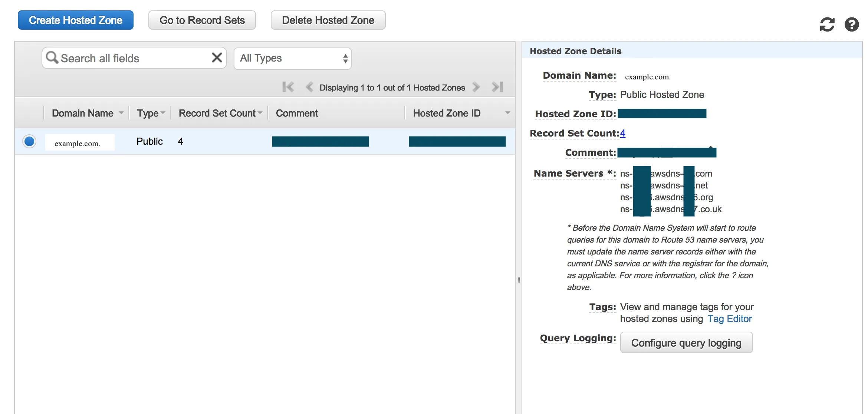The height and width of the screenshot is (414, 868).
Task: Go to previous page of hosted zones
Action: pos(309,87)
